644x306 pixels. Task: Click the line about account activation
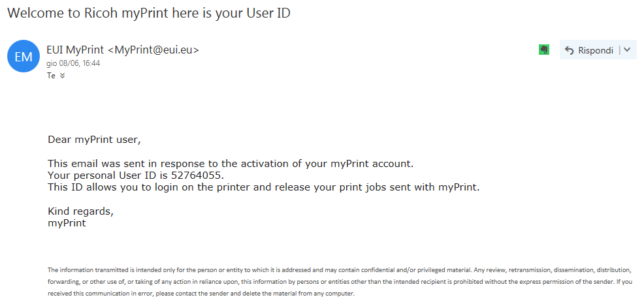tap(231, 163)
